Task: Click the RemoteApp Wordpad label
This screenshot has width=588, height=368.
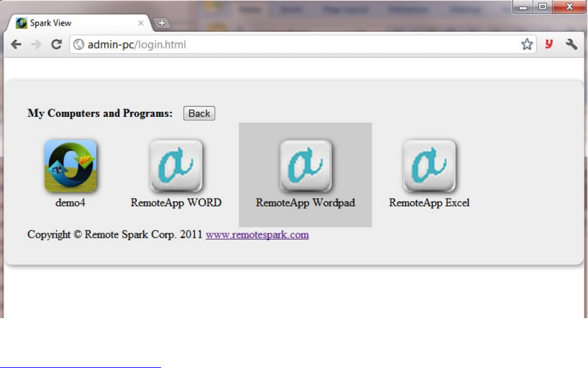Action: click(x=306, y=203)
